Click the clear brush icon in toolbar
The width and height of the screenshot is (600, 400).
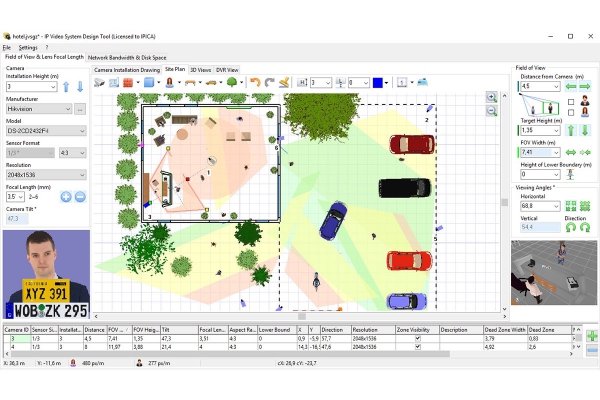284,82
